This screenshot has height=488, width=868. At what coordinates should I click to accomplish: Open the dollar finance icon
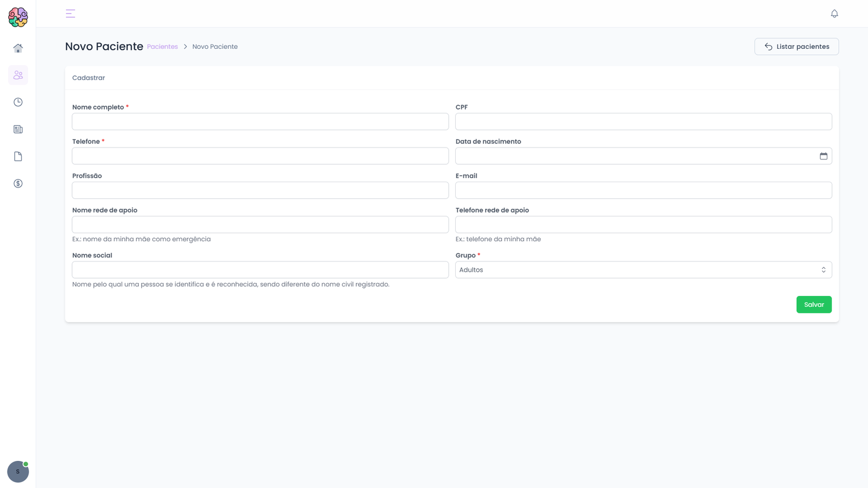tap(18, 184)
